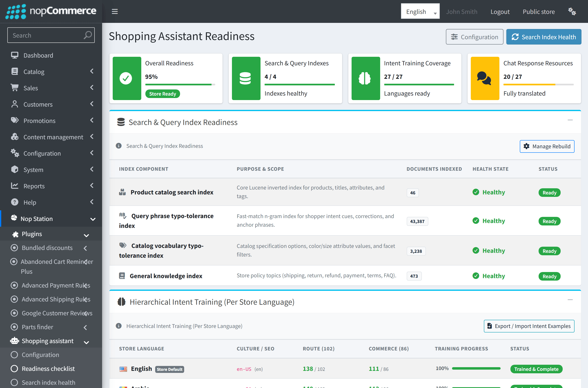Click the Product catalog search index boxes icon
This screenshot has width=588, height=388.
click(x=122, y=192)
